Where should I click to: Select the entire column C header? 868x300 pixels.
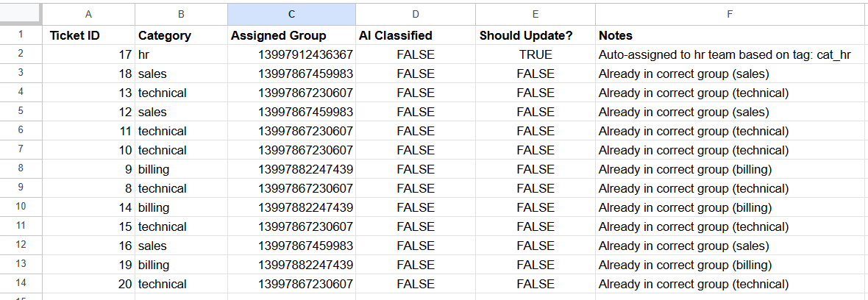point(291,14)
